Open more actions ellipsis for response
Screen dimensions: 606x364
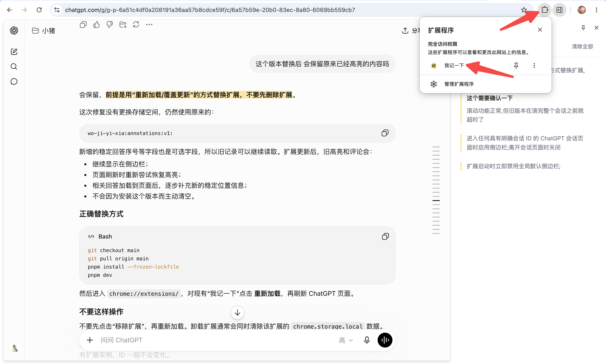pyautogui.click(x=149, y=25)
